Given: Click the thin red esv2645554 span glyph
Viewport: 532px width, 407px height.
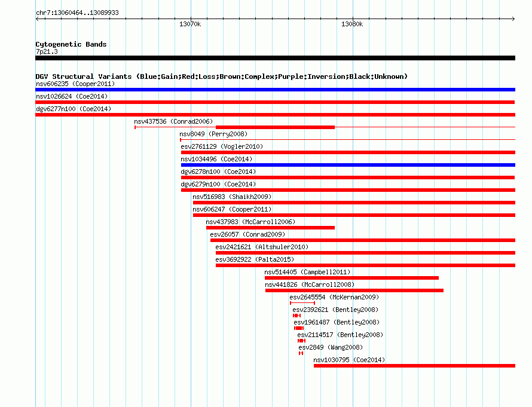Looking at the screenshot, I should 302,303.
